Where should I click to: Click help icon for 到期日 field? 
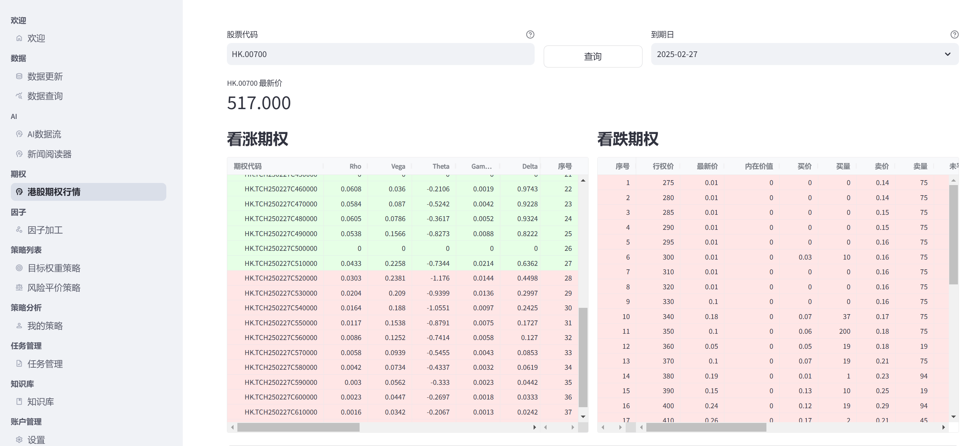[x=954, y=35]
